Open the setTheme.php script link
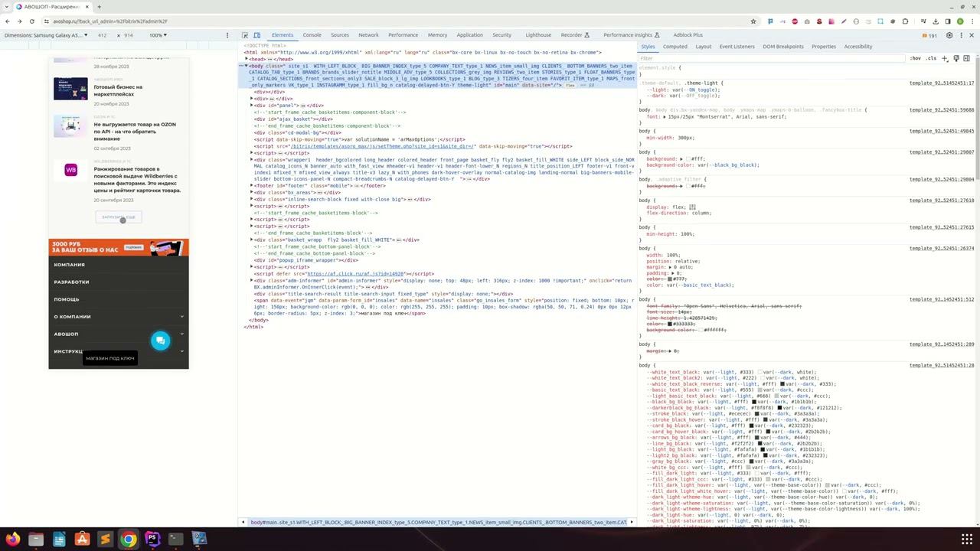Screen dimensions: 980x551 (383, 146)
